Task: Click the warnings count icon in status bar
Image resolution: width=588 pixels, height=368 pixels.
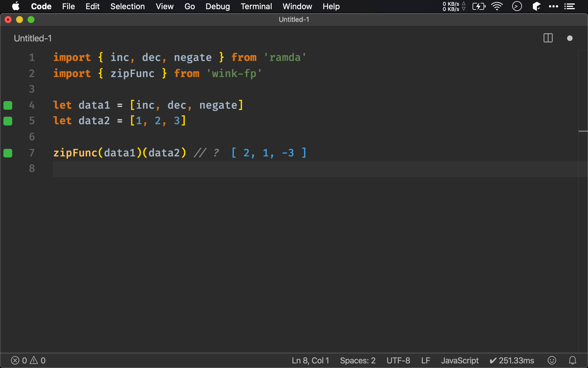Action: click(x=38, y=360)
